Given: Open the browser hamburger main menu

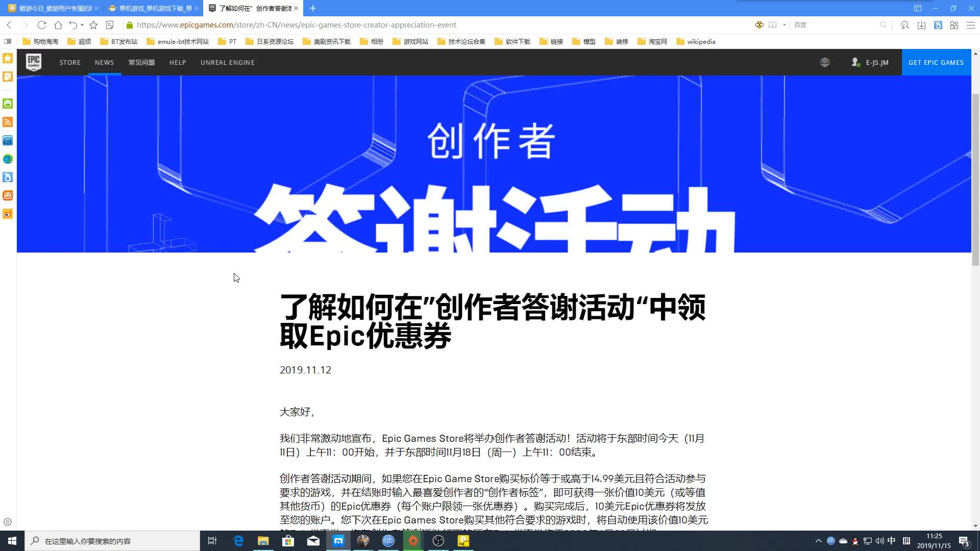Looking at the screenshot, I should [970, 24].
